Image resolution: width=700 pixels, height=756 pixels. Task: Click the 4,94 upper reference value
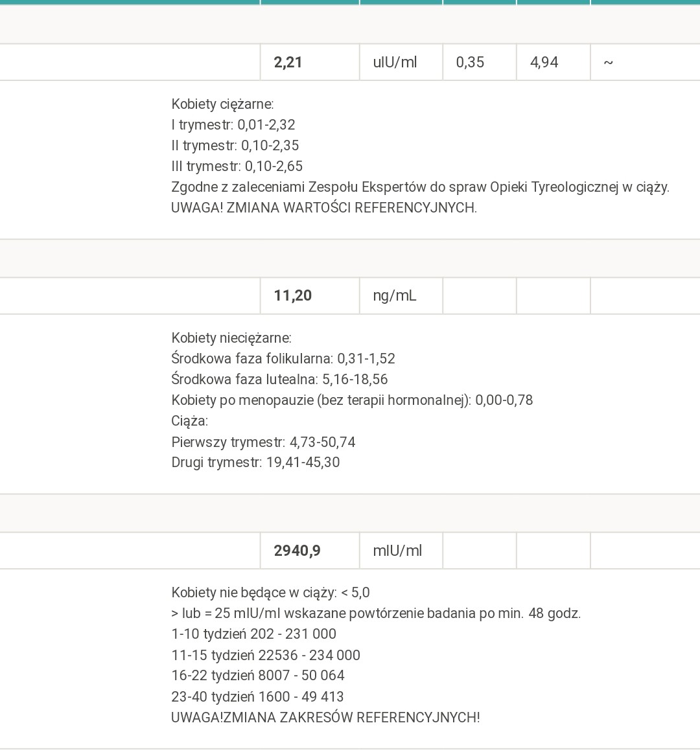[x=544, y=62]
